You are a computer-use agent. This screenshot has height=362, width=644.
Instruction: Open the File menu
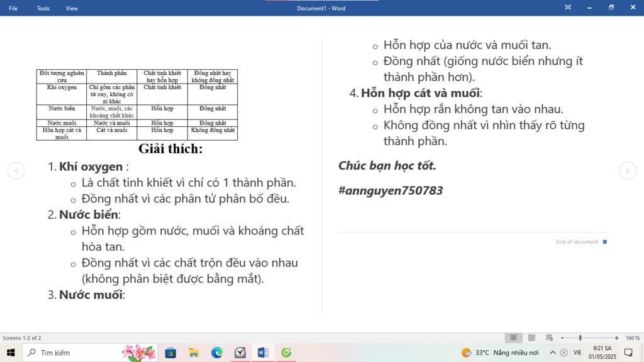pyautogui.click(x=13, y=8)
